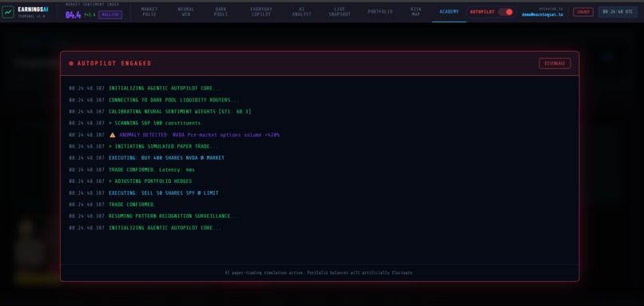644x306 pixels.
Task: Click the 64.4 market sentiment value
Action: pos(73,15)
